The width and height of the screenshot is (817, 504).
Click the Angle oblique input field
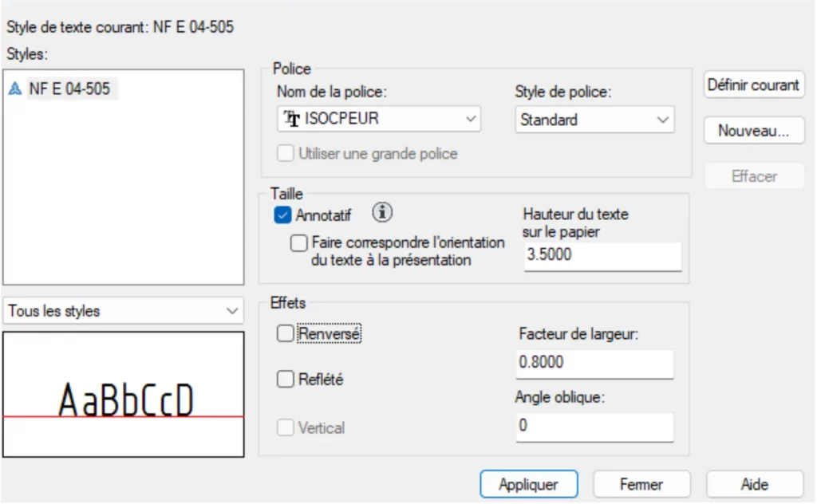(x=594, y=427)
